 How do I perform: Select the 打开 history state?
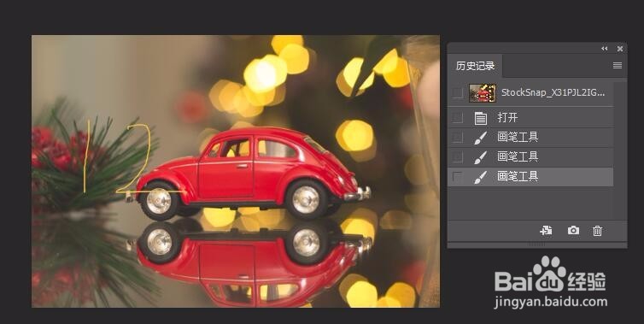(530, 118)
